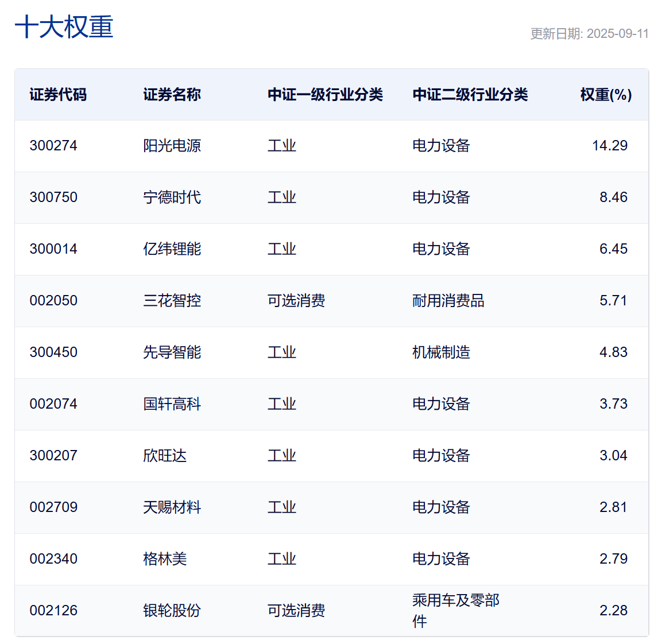Select stock code 300014

click(x=53, y=249)
